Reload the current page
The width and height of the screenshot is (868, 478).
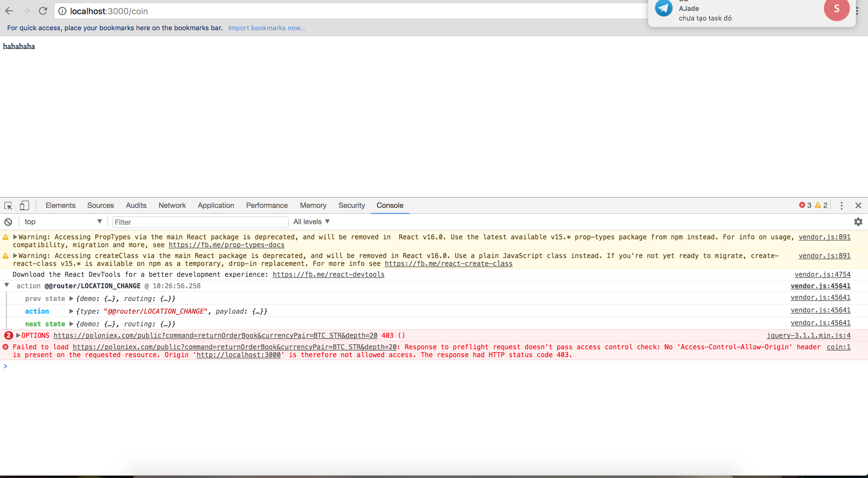pyautogui.click(x=43, y=11)
